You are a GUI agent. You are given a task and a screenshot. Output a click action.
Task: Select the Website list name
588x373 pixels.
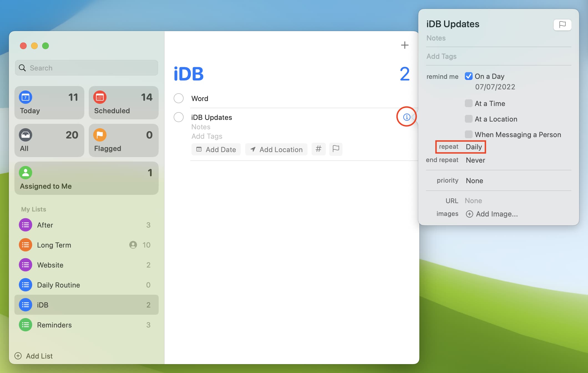point(50,265)
